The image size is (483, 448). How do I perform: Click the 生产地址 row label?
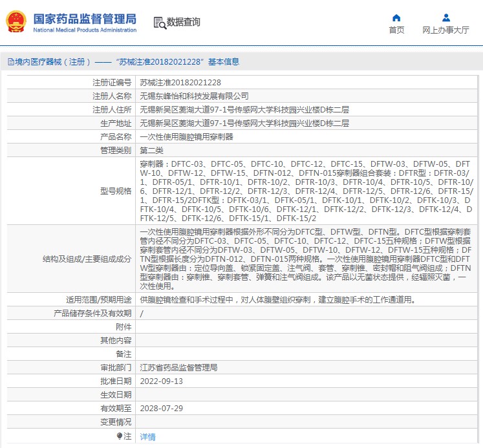point(116,123)
